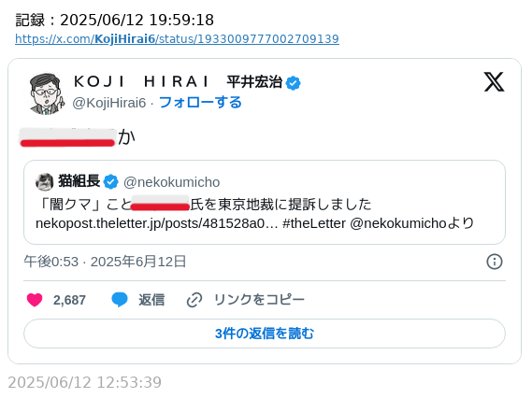532x398 pixels.
Task: Open 猫組長's small avatar image
Action: pyautogui.click(x=45, y=182)
